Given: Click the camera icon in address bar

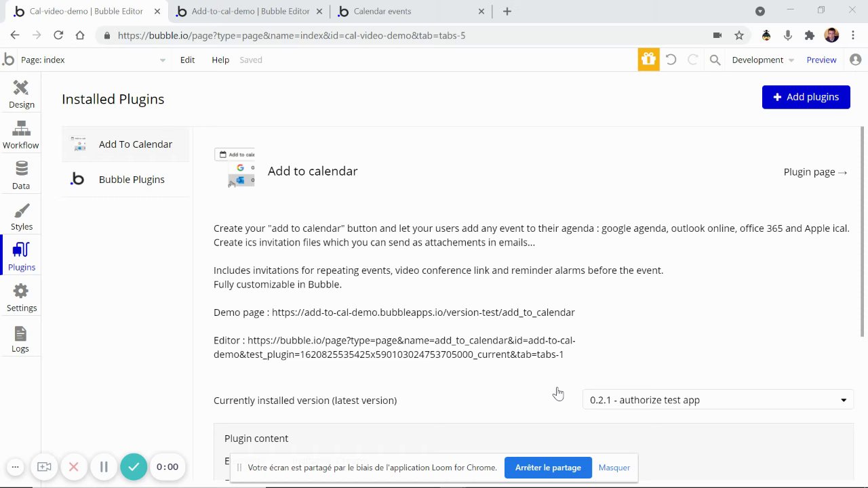Looking at the screenshot, I should pyautogui.click(x=717, y=35).
